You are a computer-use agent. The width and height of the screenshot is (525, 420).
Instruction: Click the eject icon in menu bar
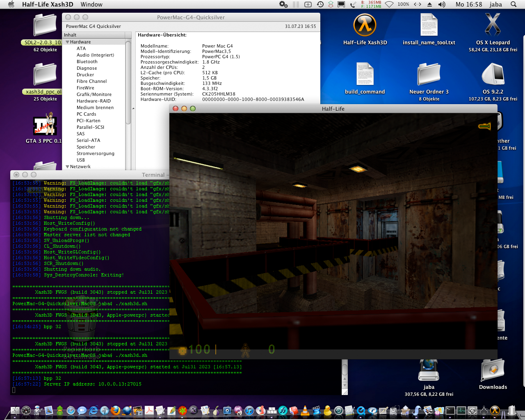(429, 4)
